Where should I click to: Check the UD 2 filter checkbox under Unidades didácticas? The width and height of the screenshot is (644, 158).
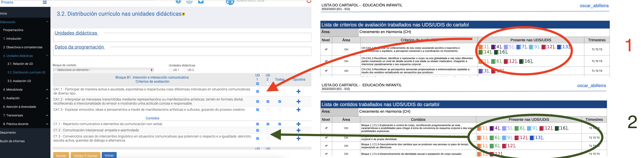tap(185, 70)
